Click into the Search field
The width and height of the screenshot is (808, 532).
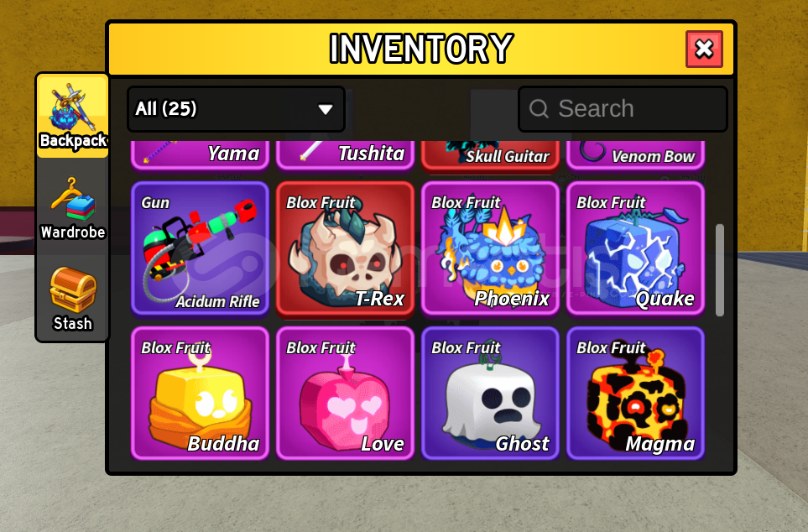(623, 109)
